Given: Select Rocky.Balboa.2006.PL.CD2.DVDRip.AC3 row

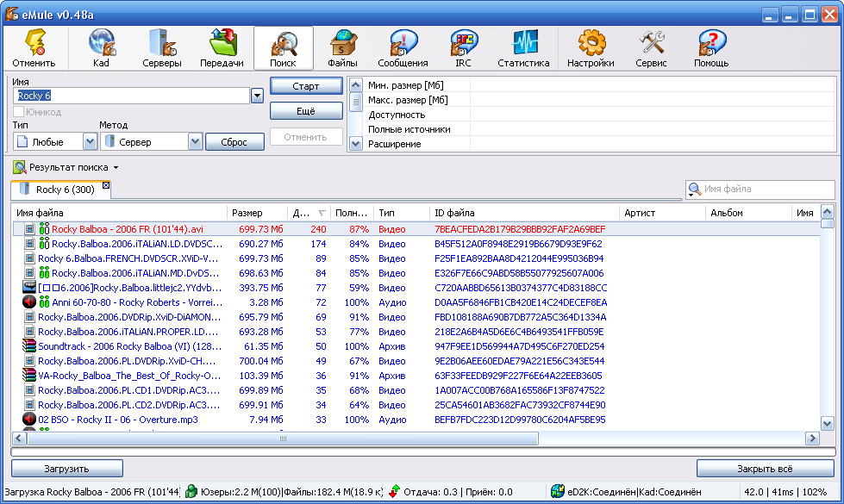Looking at the screenshot, I should pyautogui.click(x=416, y=404).
